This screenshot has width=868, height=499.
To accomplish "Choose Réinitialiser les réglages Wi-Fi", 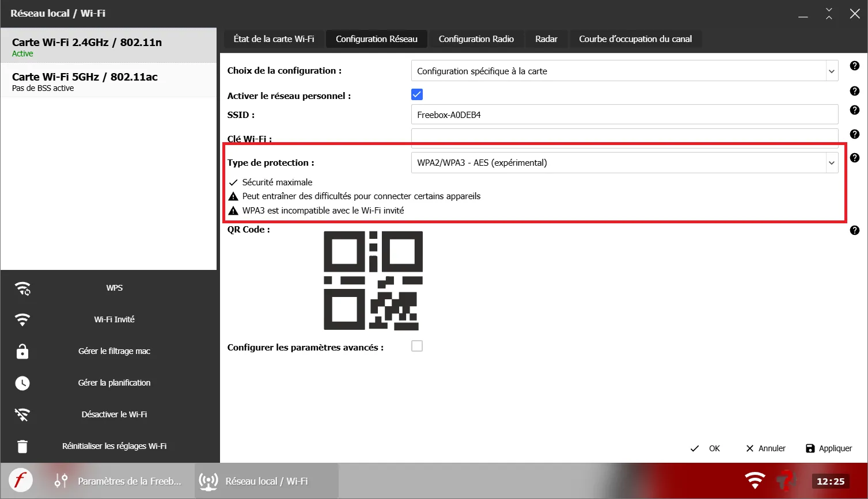I will click(x=109, y=447).
